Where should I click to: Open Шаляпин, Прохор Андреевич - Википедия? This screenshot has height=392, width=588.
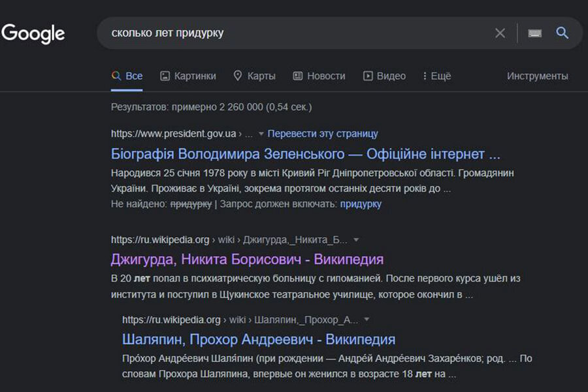[259, 340]
